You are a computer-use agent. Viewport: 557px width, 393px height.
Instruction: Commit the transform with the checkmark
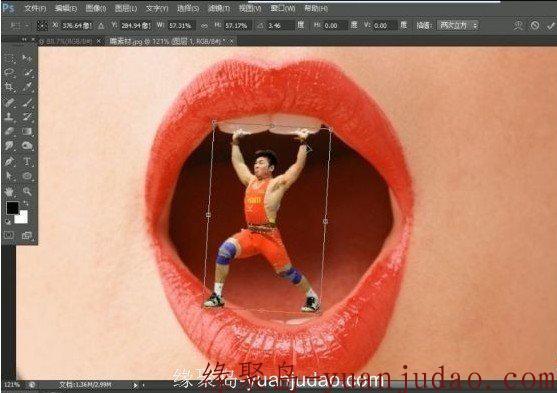(x=551, y=25)
